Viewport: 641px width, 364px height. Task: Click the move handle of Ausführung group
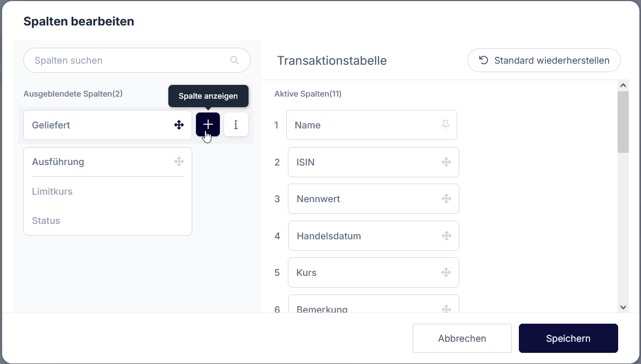coord(179,162)
